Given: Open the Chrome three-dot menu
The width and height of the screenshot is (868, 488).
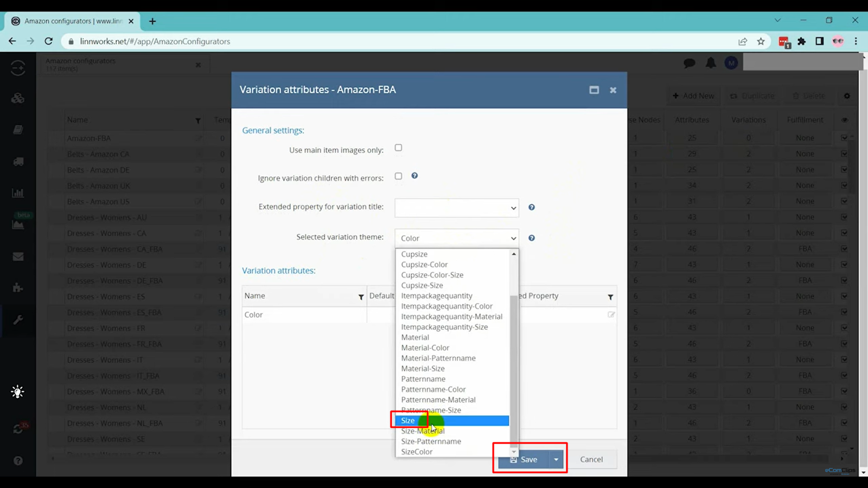Looking at the screenshot, I should pos(856,41).
